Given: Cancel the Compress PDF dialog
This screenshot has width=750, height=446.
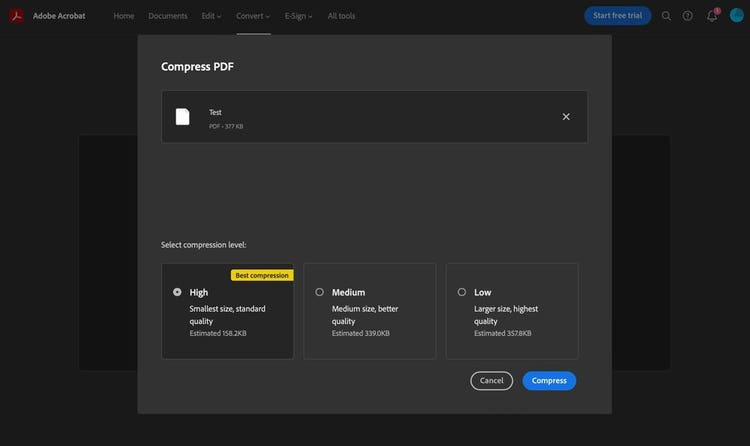Looking at the screenshot, I should [491, 381].
